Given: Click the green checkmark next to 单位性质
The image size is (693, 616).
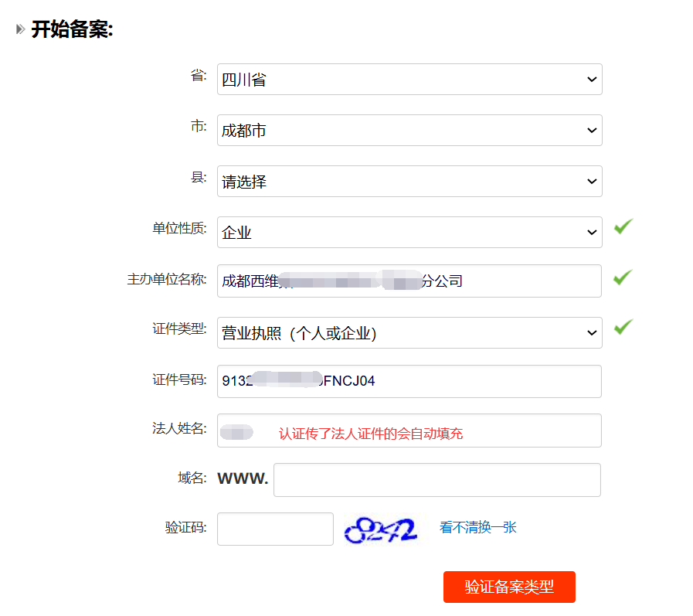Looking at the screenshot, I should [x=623, y=226].
